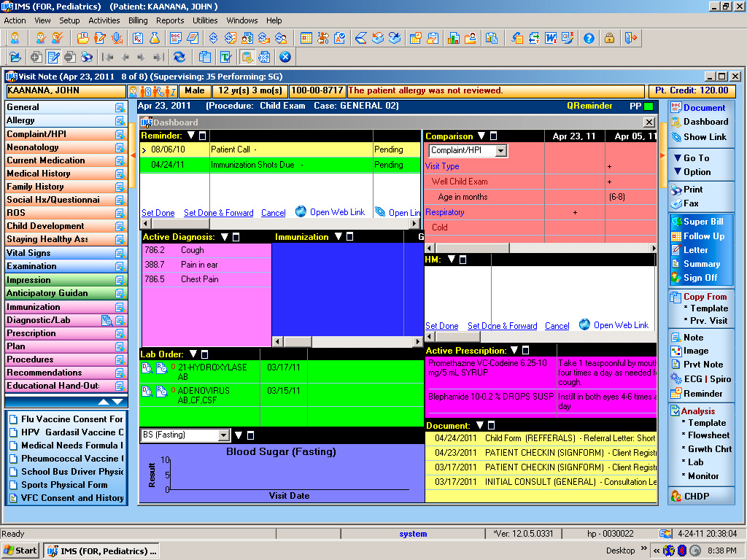
Task: Expand the Active Prescription arrow menu
Action: click(514, 351)
